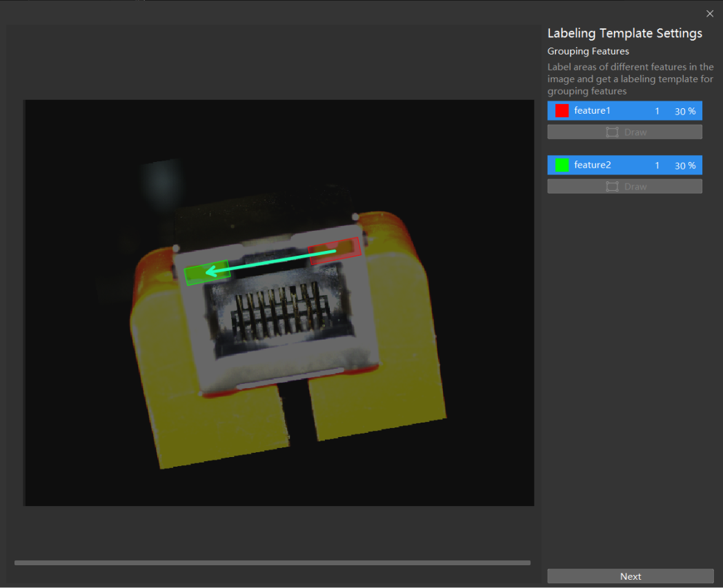The height and width of the screenshot is (588, 723).
Task: Proceed with the Next button
Action: pos(630,576)
